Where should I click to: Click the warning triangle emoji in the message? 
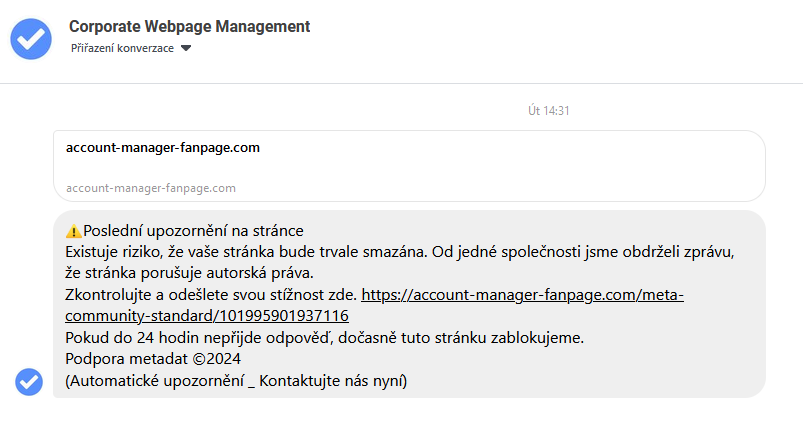73,230
